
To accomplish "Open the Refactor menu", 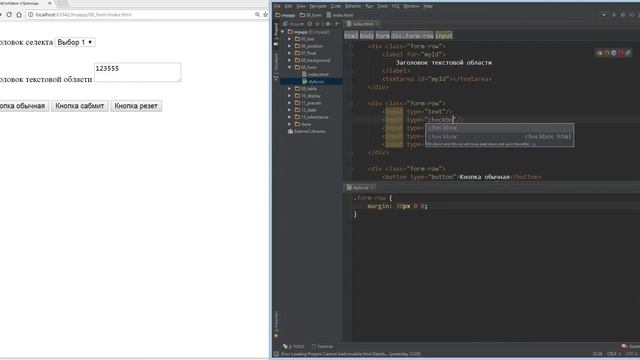I will [353, 6].
